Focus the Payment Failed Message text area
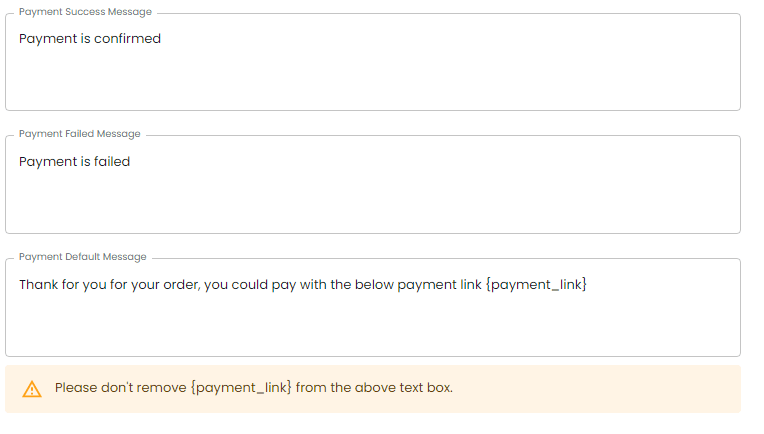Screen dimensions: 764x434 pos(373,185)
